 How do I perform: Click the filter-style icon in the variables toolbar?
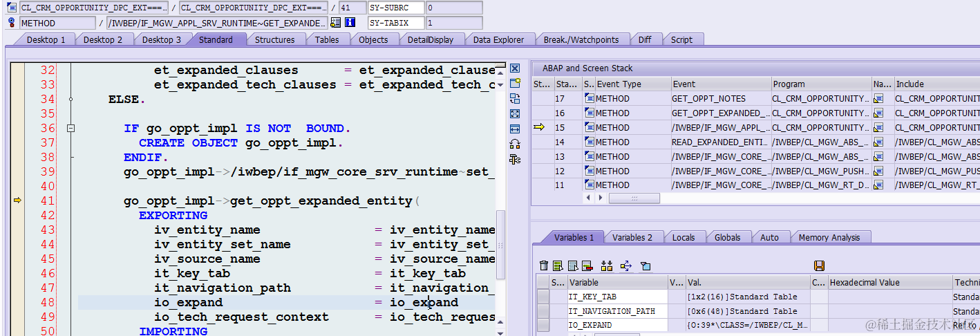pos(646,265)
